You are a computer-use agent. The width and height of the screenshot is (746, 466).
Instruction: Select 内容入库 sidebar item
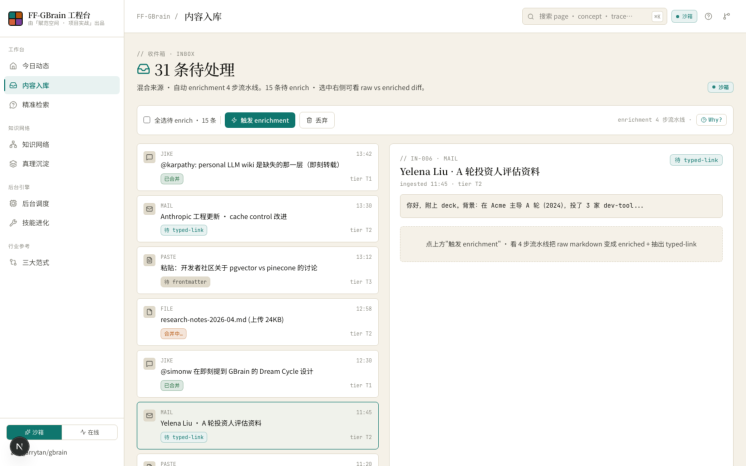[x=62, y=85]
